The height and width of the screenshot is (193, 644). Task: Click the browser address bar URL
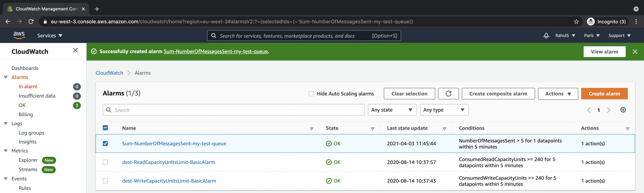[232, 22]
